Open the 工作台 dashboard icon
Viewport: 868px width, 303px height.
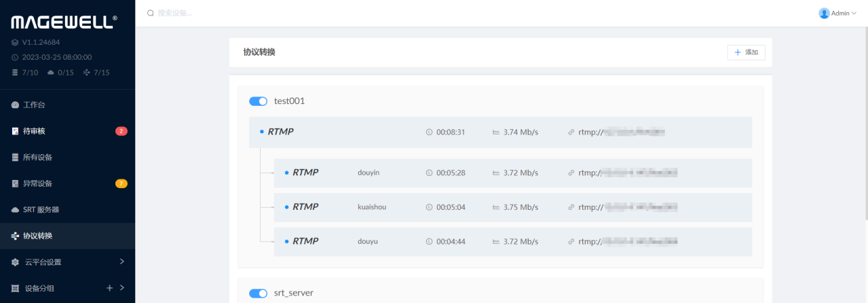[16, 105]
